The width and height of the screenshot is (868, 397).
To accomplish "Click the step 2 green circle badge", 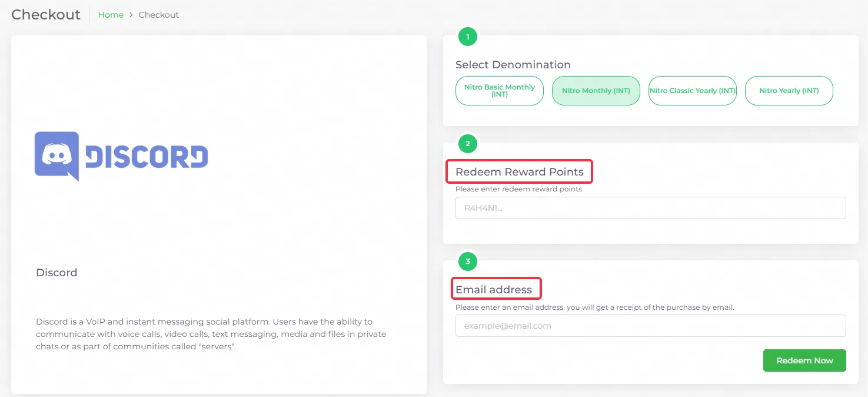I will tap(468, 144).
